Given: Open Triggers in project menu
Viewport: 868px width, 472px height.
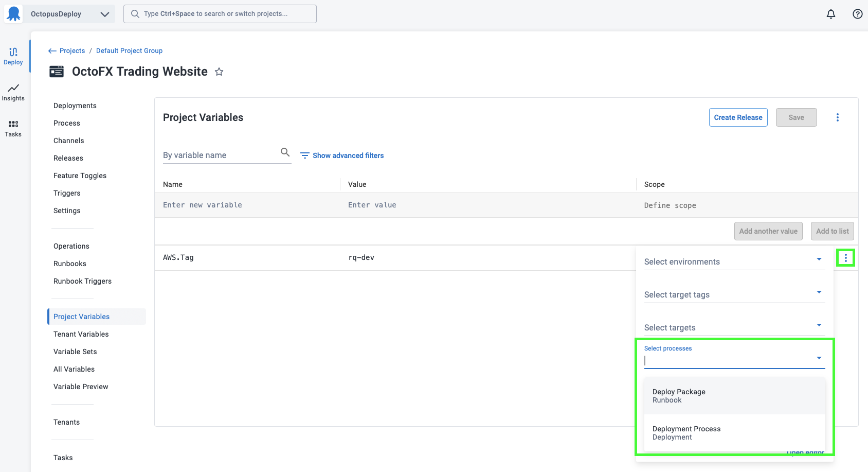Looking at the screenshot, I should coord(67,193).
